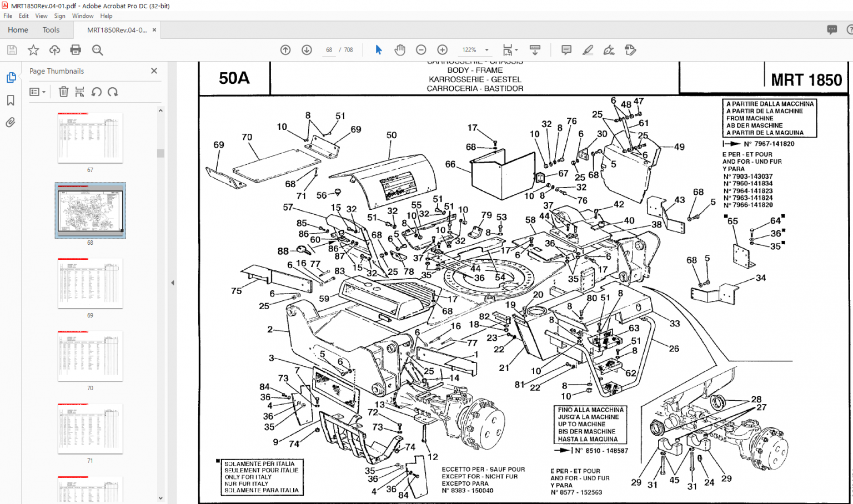Rotate page clockwise
Image resolution: width=853 pixels, height=504 pixels.
(x=113, y=92)
